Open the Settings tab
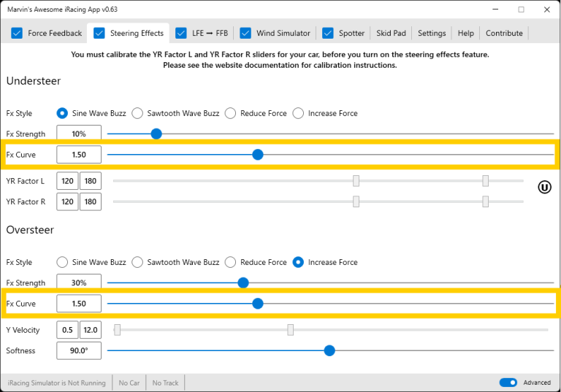Image resolution: width=561 pixels, height=392 pixels. [432, 33]
